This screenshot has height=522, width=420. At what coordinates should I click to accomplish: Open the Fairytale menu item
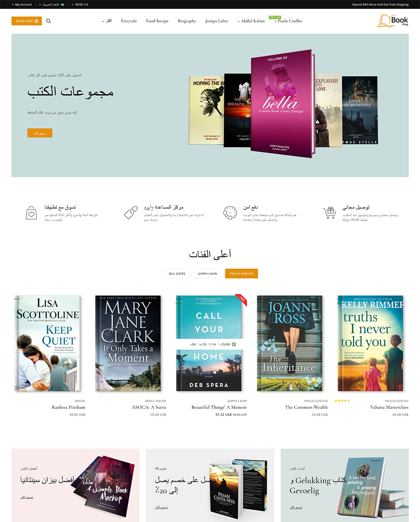129,21
